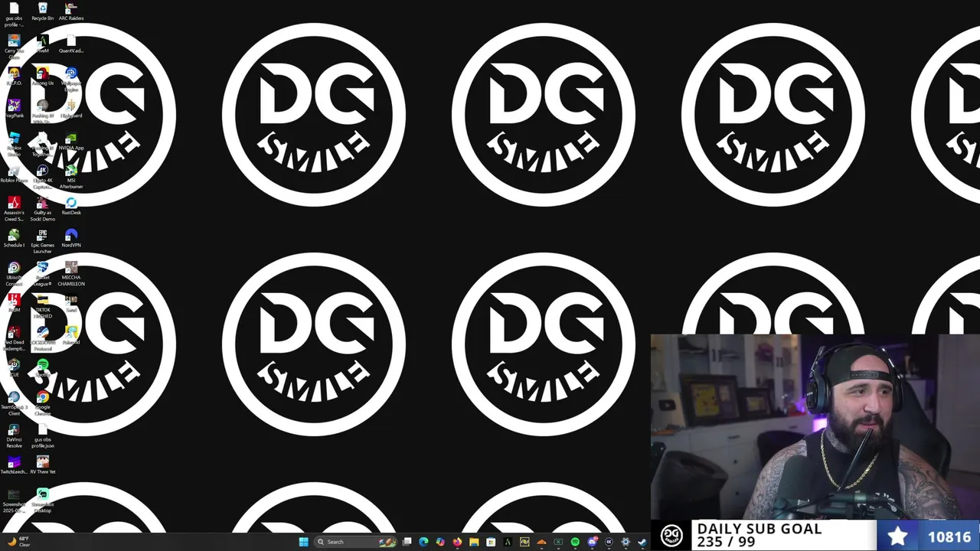The image size is (980, 551).
Task: Launch ARC Raiders from the desktop
Action: [71, 11]
